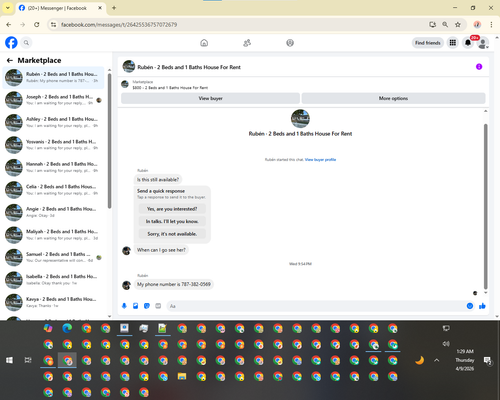Open the Facebook apps grid menu icon
The width and height of the screenshot is (500, 400).
point(453,43)
